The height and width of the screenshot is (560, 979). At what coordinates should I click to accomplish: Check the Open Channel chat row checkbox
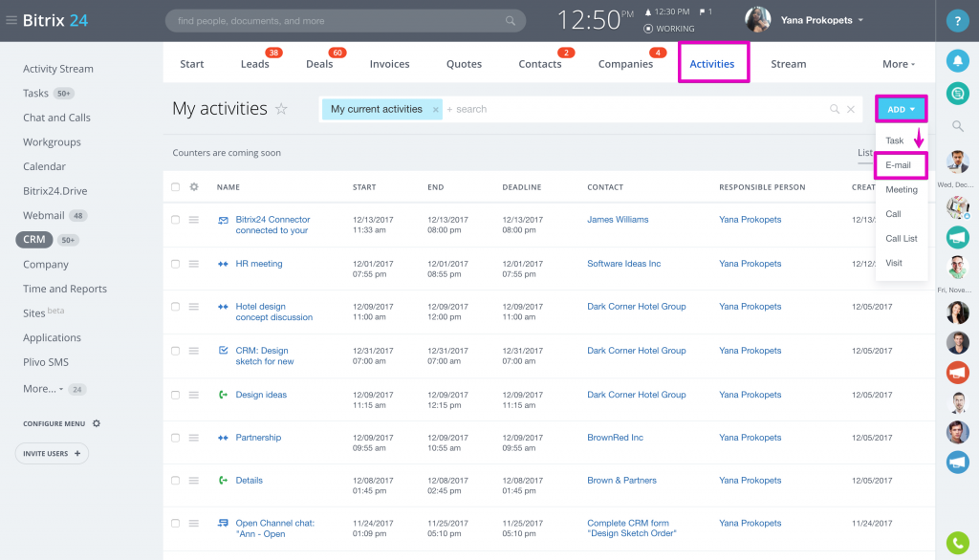176,523
